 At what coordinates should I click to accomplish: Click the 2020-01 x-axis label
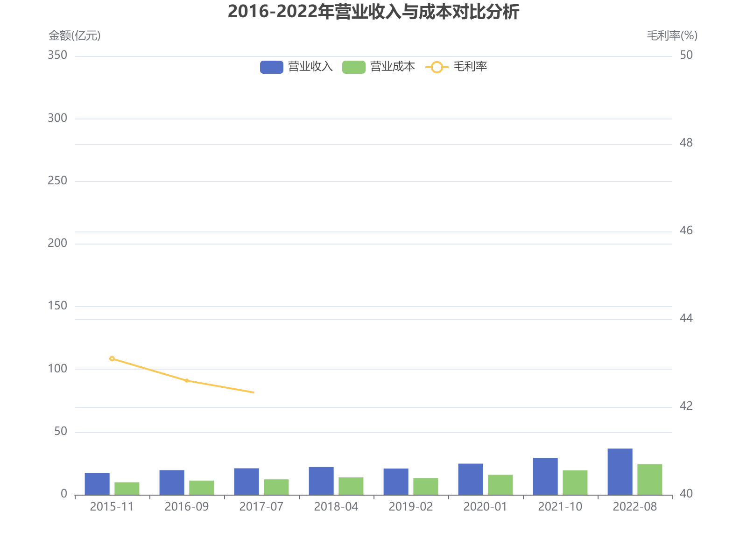click(x=486, y=507)
